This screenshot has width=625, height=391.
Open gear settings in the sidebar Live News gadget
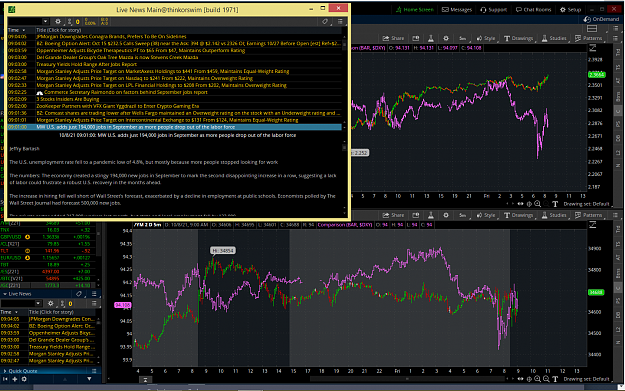point(51,303)
